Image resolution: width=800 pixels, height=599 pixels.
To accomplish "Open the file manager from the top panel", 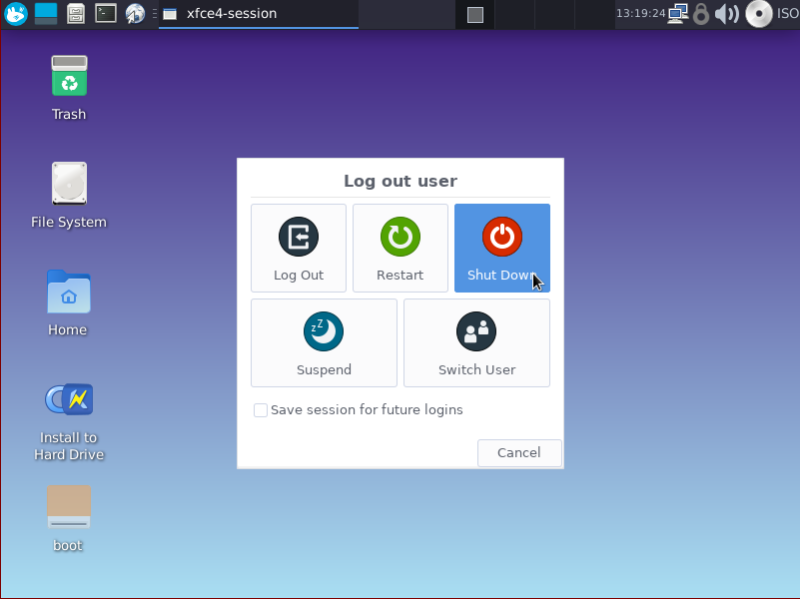I will tap(75, 13).
